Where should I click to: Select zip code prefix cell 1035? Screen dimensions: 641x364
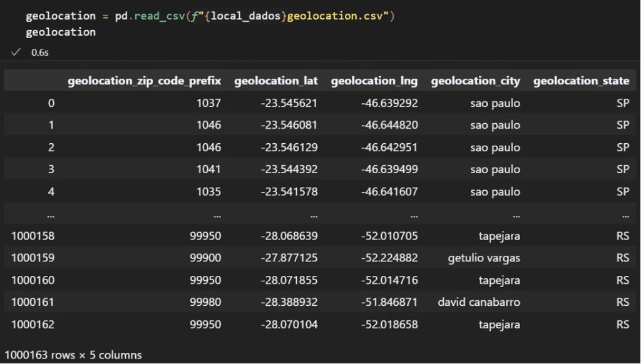(x=208, y=191)
